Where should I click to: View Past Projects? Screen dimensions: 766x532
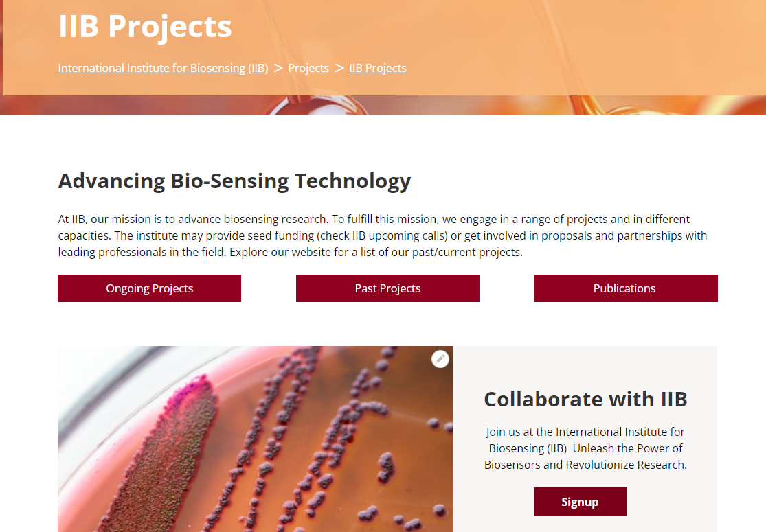pyautogui.click(x=387, y=288)
